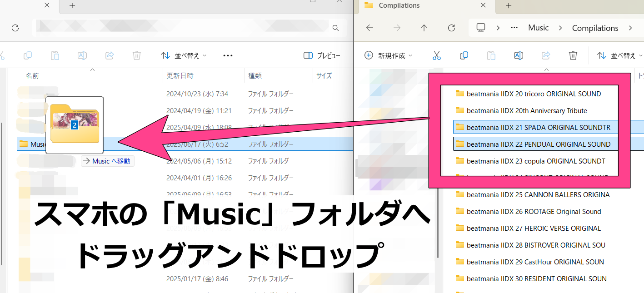Go up one level in Compilations window
Screen dimensions: 644x293
(x=424, y=28)
